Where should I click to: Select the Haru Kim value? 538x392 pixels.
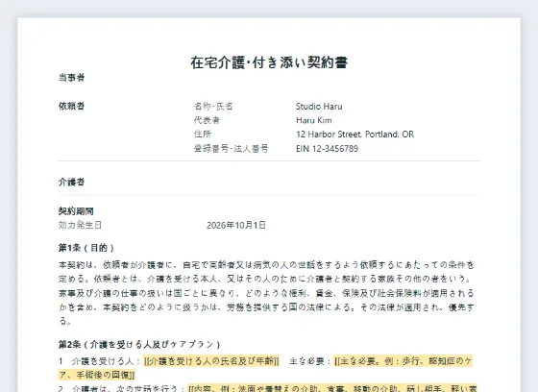pos(313,120)
